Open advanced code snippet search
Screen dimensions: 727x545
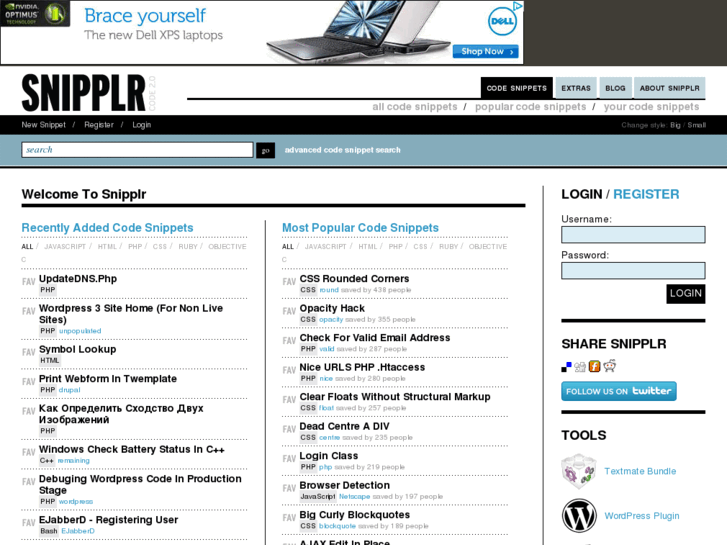point(343,150)
